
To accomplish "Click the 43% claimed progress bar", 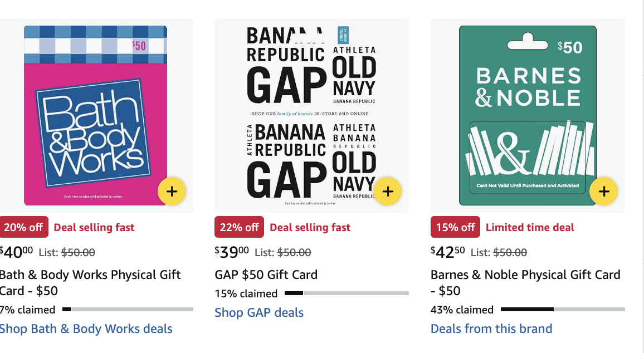I will pyautogui.click(x=563, y=309).
